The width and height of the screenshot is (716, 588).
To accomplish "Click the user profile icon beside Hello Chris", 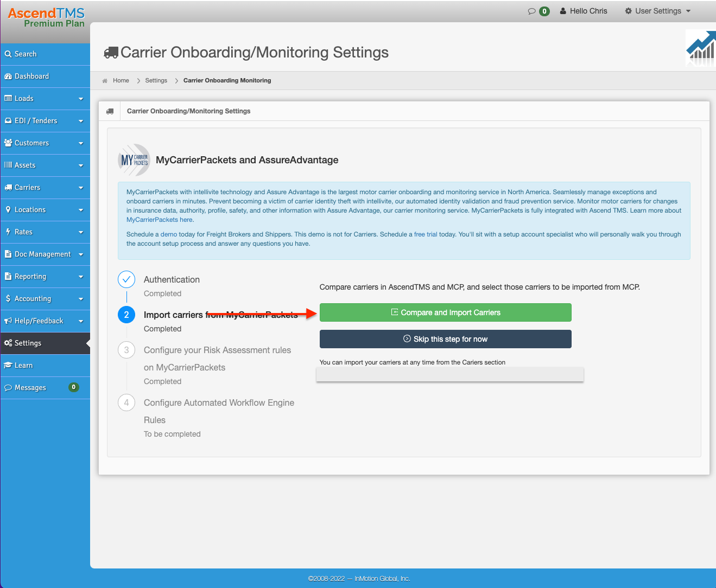I will click(563, 11).
